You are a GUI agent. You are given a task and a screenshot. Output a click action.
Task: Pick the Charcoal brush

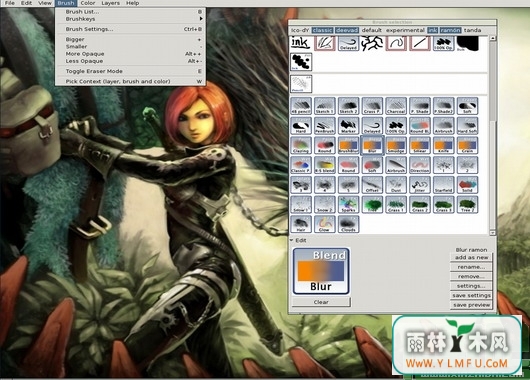pyautogui.click(x=396, y=106)
